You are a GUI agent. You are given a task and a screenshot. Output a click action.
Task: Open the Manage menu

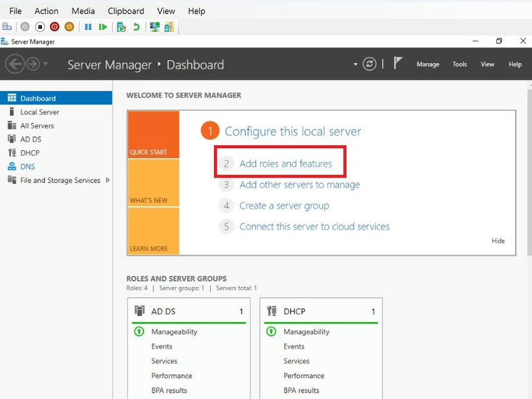click(428, 64)
